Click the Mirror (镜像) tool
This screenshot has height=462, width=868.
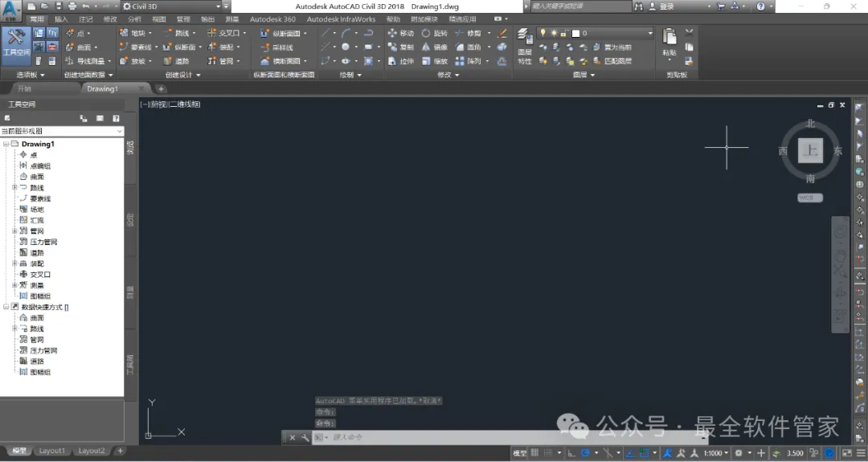[x=435, y=47]
